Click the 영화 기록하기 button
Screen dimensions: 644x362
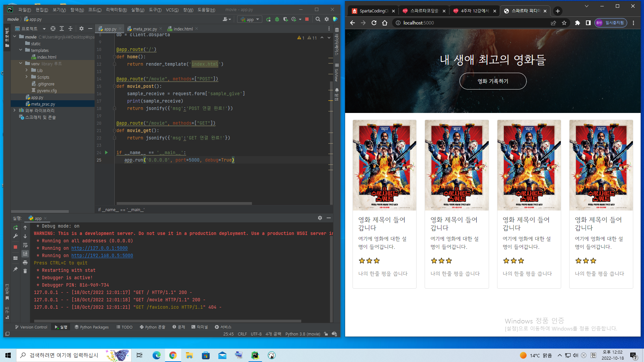click(493, 81)
